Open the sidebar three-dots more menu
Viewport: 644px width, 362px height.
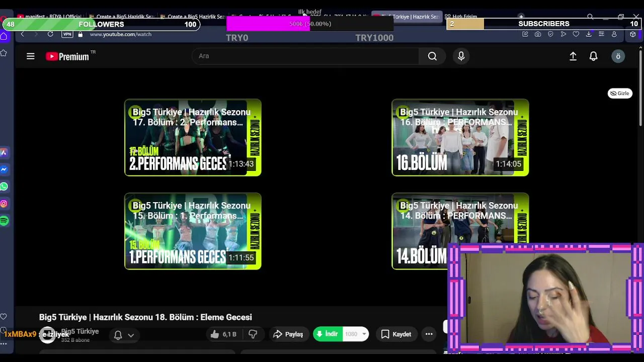[x=4, y=344]
